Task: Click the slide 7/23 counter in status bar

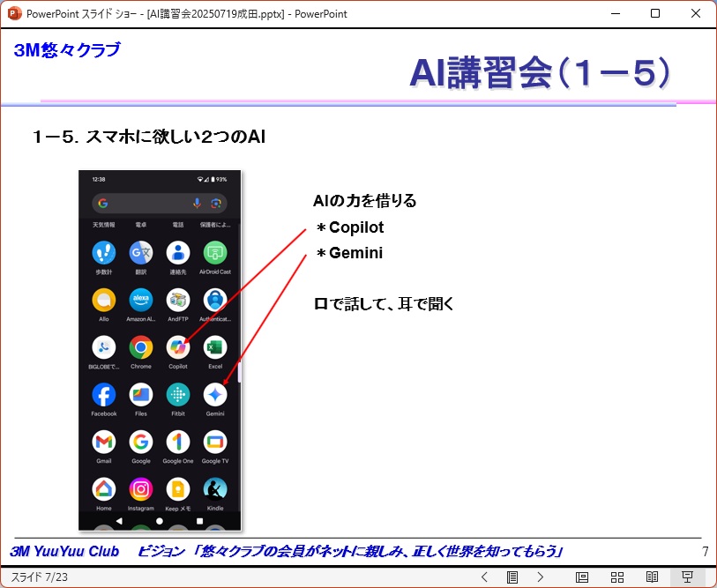Action: click(x=39, y=577)
